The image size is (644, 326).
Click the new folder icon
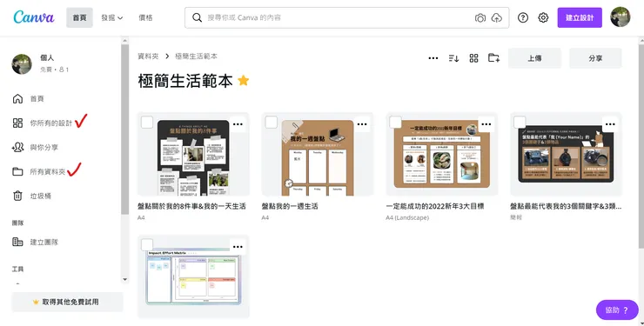click(x=493, y=58)
